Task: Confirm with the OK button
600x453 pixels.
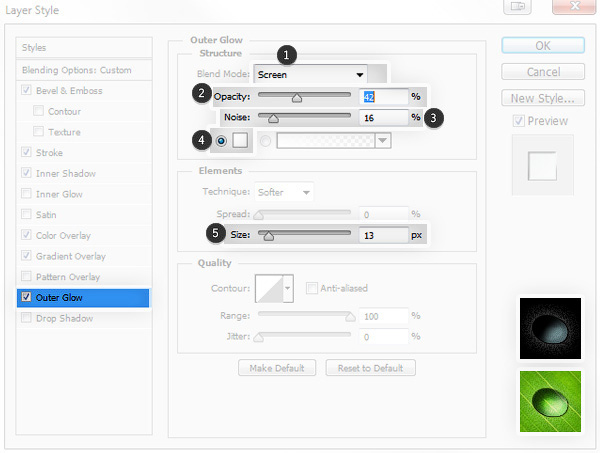Action: click(543, 46)
